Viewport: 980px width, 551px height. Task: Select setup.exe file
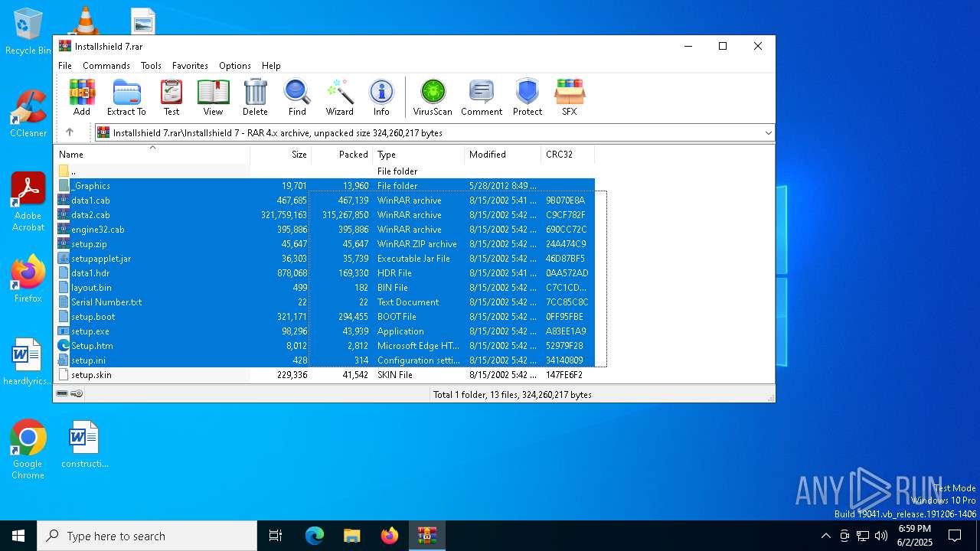tap(325, 331)
